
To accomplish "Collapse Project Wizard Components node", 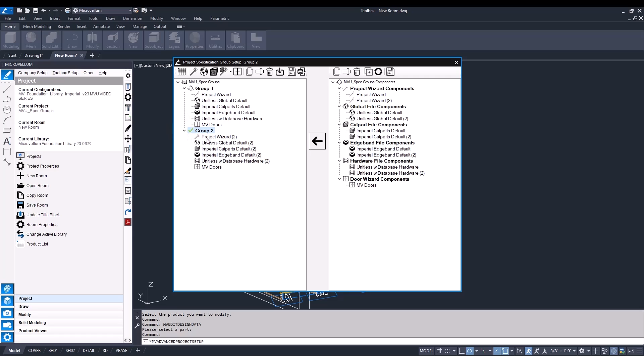I will 339,88.
